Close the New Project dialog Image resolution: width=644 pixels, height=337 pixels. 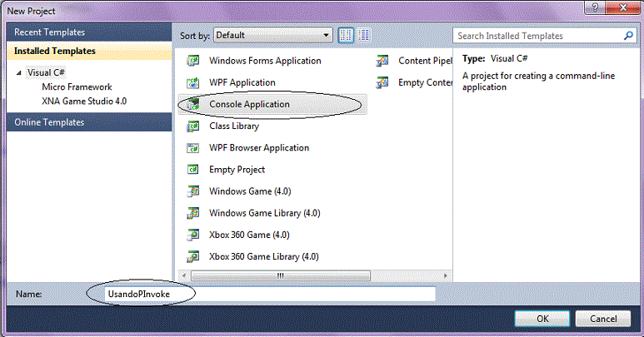[x=623, y=7]
